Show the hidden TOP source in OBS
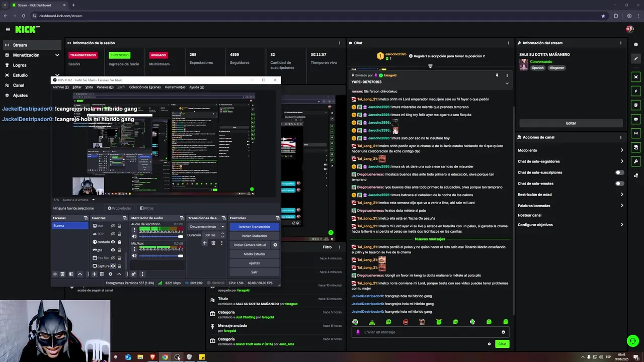This screenshot has height=362, width=644. pos(113,234)
